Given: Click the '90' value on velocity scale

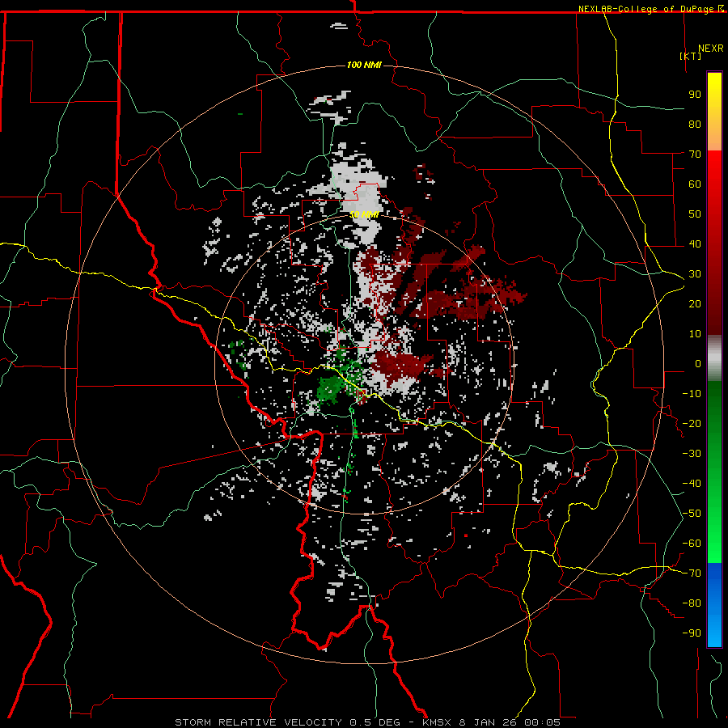Looking at the screenshot, I should pos(695,95).
